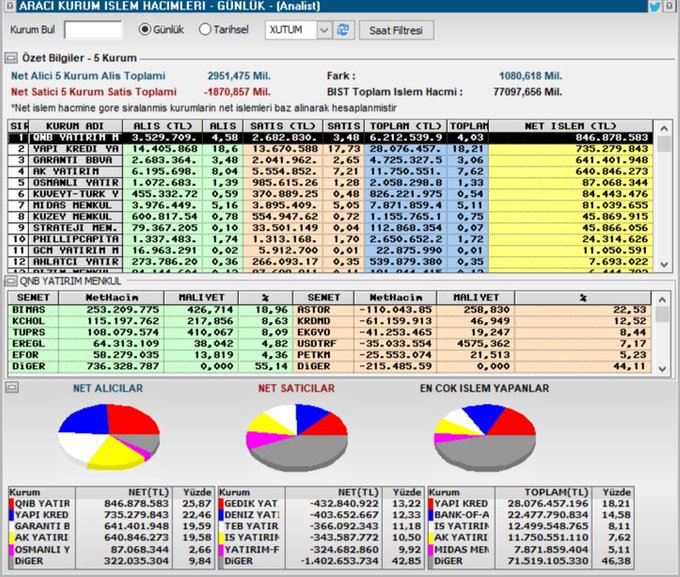680x577 pixels.
Task: Click the Kurum Bul search field
Action: tap(93, 30)
